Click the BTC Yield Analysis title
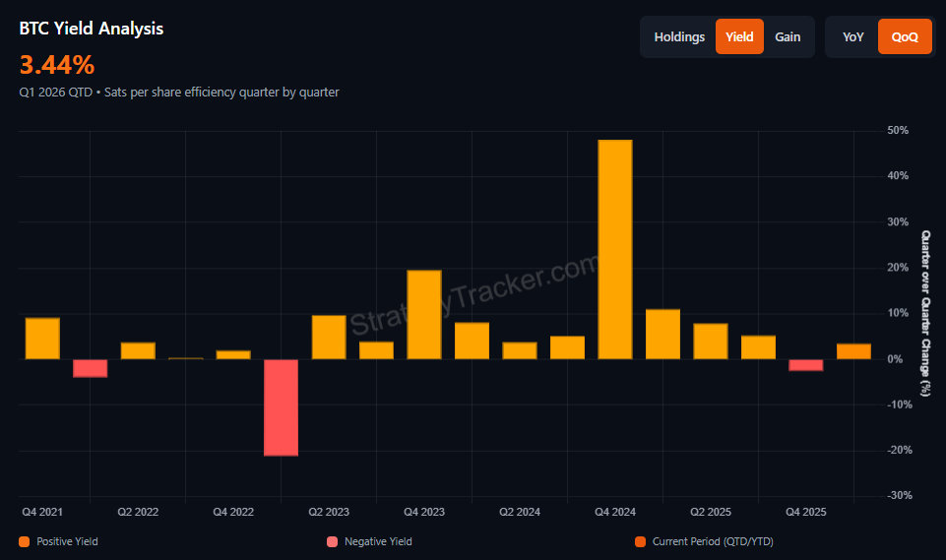 (x=92, y=29)
